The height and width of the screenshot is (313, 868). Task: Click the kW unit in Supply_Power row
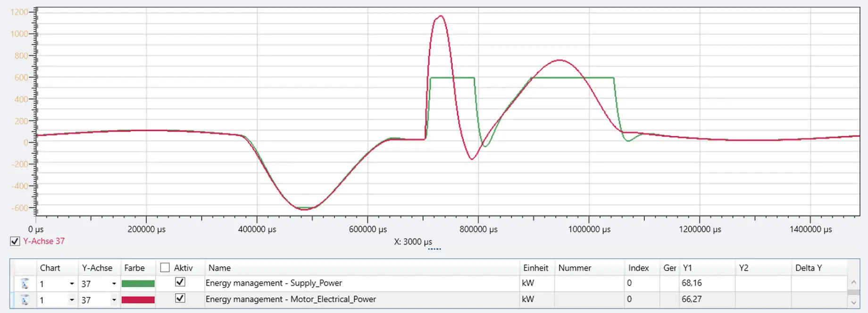[528, 283]
